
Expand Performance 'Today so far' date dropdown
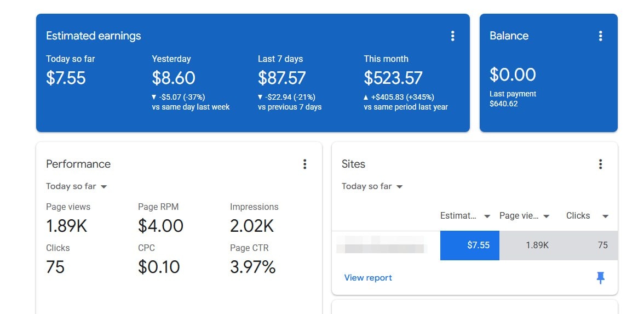point(77,186)
